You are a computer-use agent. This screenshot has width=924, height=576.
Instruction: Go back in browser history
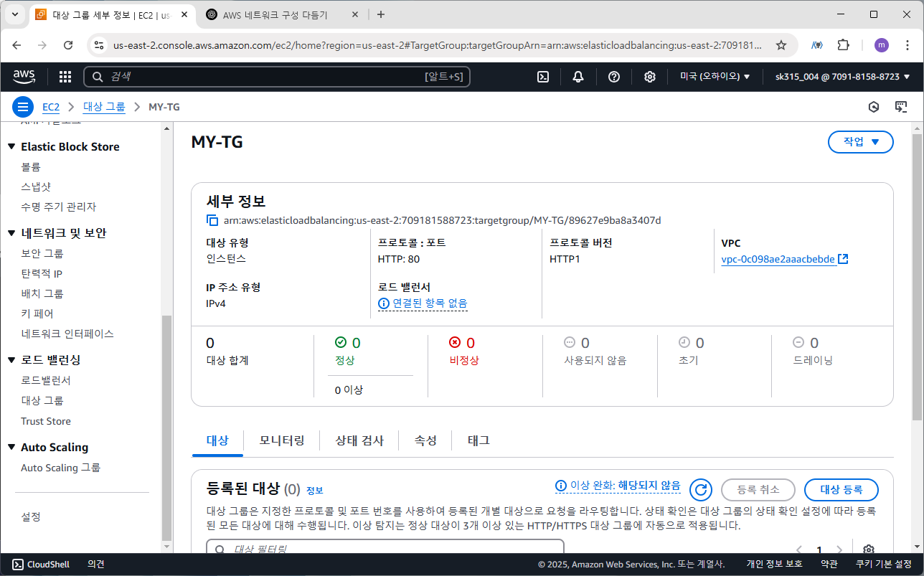pyautogui.click(x=17, y=44)
